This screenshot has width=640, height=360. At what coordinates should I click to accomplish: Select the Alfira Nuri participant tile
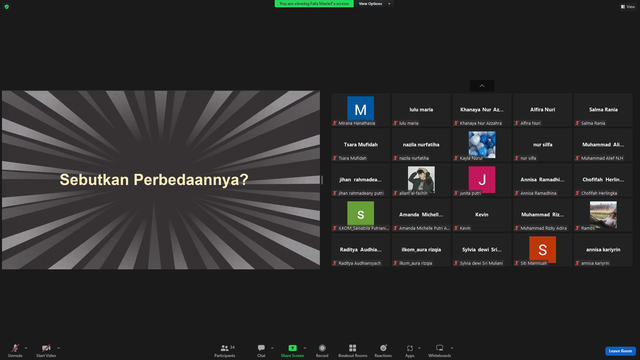pos(542,109)
